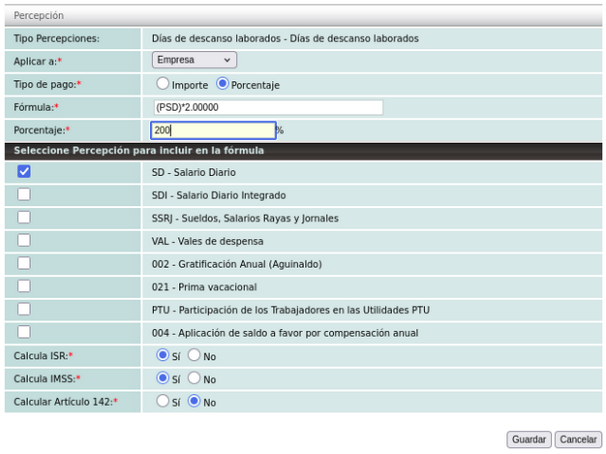This screenshot has height=454, width=606.
Task: Set Calcula IMSS to No
Action: pyautogui.click(x=195, y=378)
